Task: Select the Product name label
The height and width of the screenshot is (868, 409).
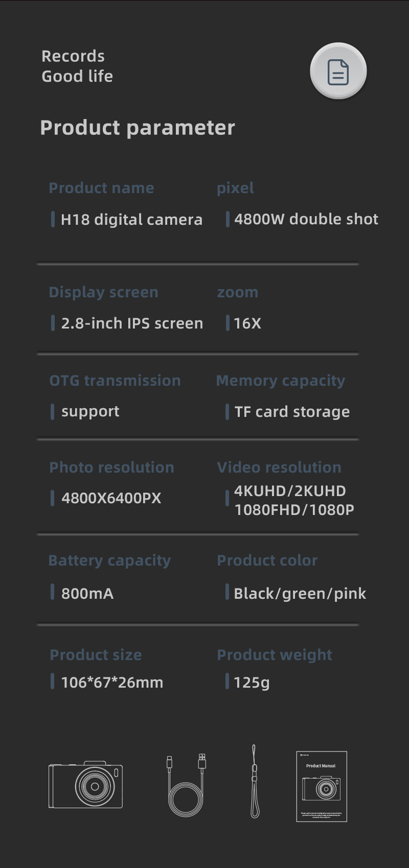Action: pyautogui.click(x=101, y=188)
